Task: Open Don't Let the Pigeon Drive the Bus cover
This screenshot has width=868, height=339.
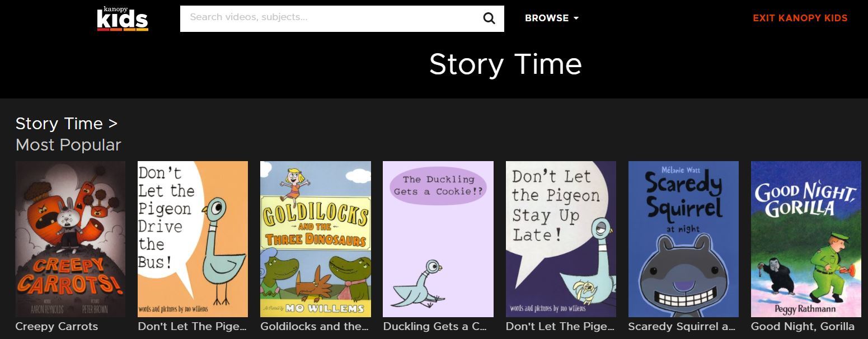Action: click(193, 239)
